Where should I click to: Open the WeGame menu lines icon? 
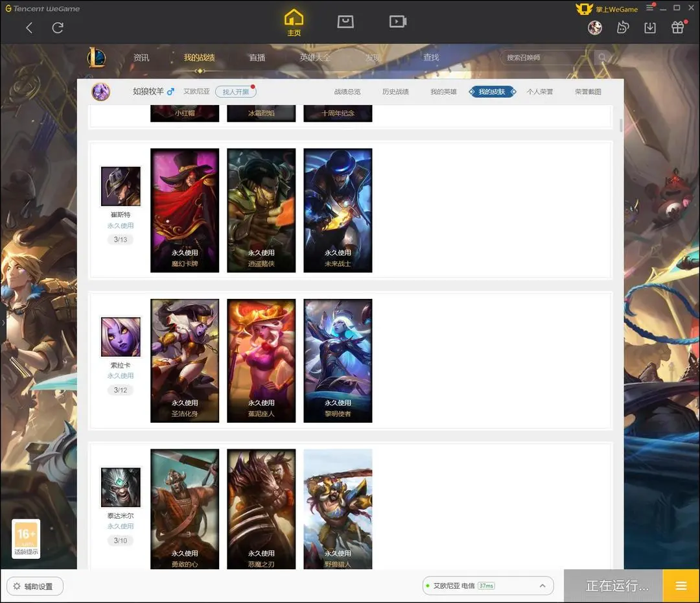click(x=649, y=8)
